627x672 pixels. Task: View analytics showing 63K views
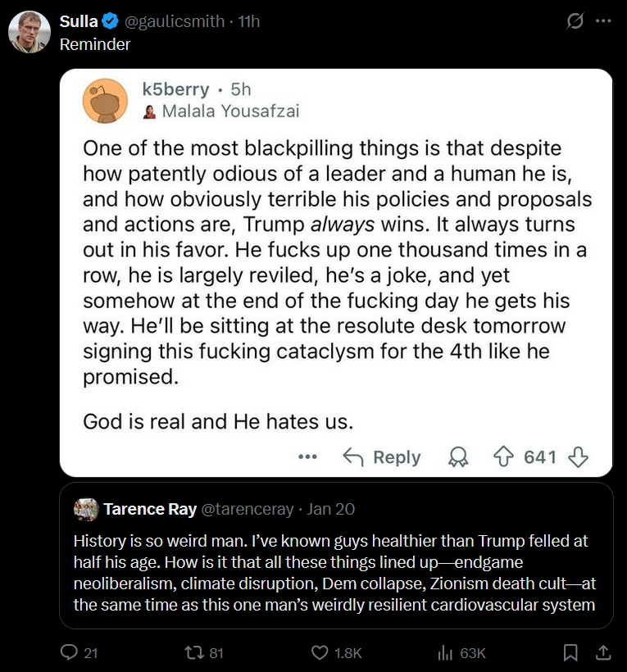pos(446,652)
